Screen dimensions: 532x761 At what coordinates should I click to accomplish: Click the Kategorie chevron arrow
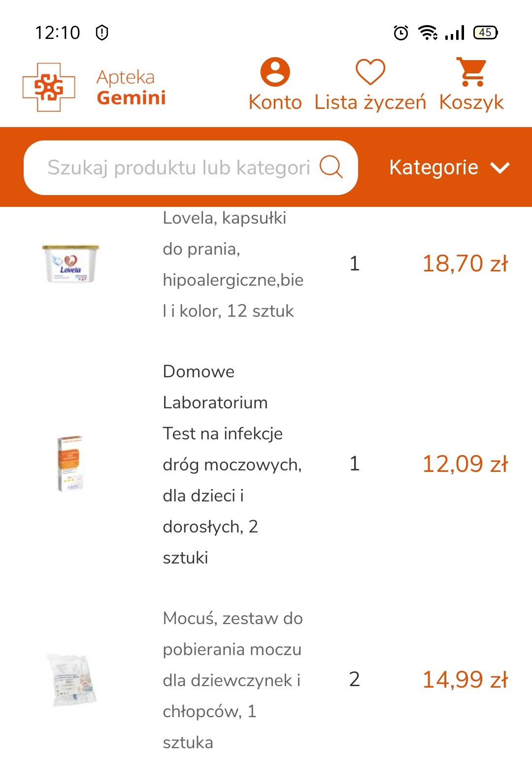click(x=500, y=168)
